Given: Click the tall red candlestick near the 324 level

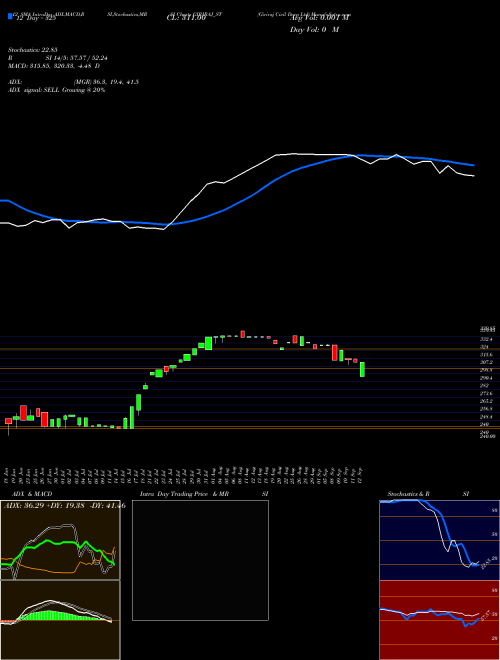Looking at the screenshot, I should 335,353.
